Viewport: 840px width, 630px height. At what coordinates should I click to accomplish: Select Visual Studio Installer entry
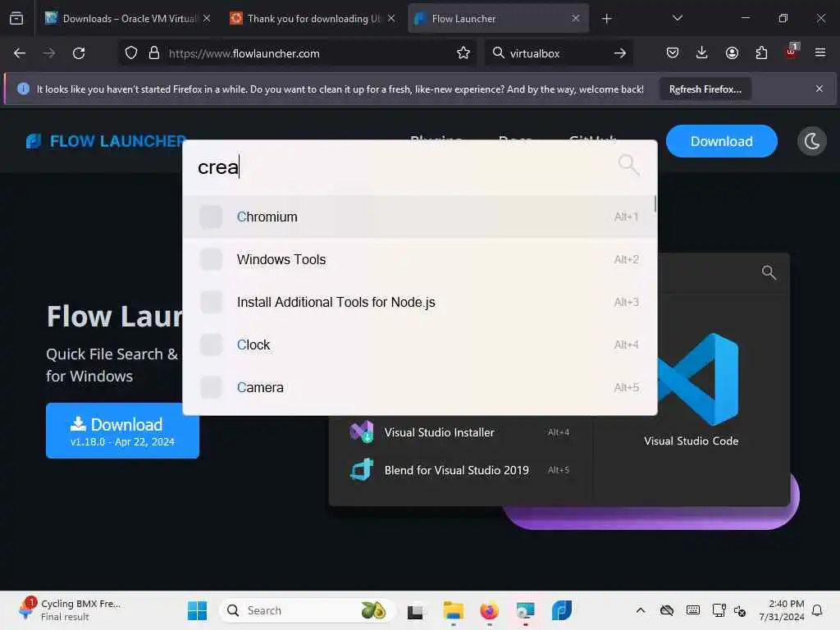point(459,432)
